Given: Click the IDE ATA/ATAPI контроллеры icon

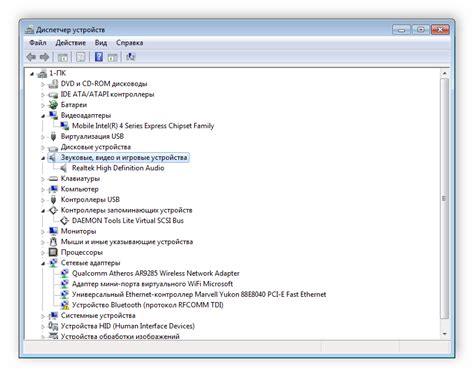Looking at the screenshot, I should (x=53, y=95).
